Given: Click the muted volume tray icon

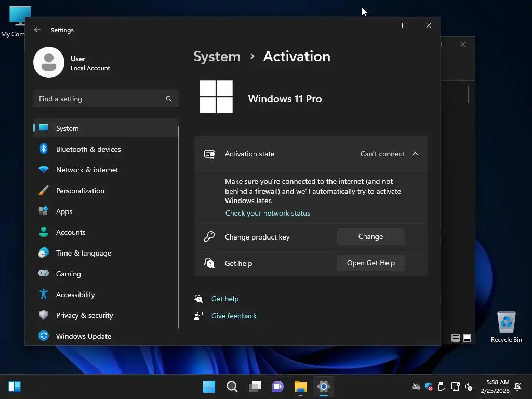Looking at the screenshot, I should pos(469,387).
